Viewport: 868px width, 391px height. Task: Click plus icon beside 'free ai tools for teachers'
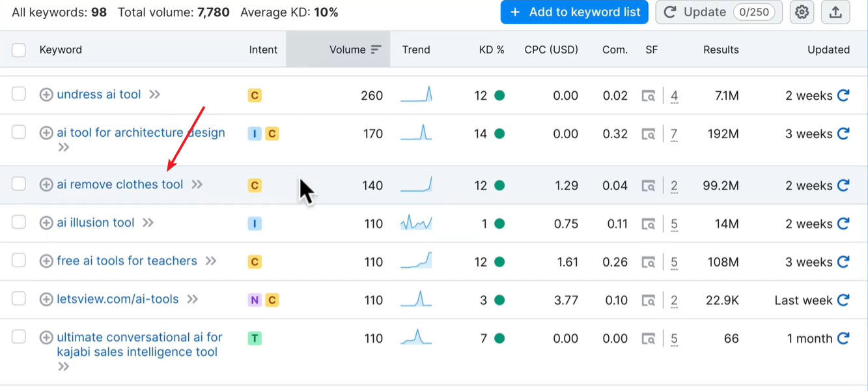pos(46,261)
